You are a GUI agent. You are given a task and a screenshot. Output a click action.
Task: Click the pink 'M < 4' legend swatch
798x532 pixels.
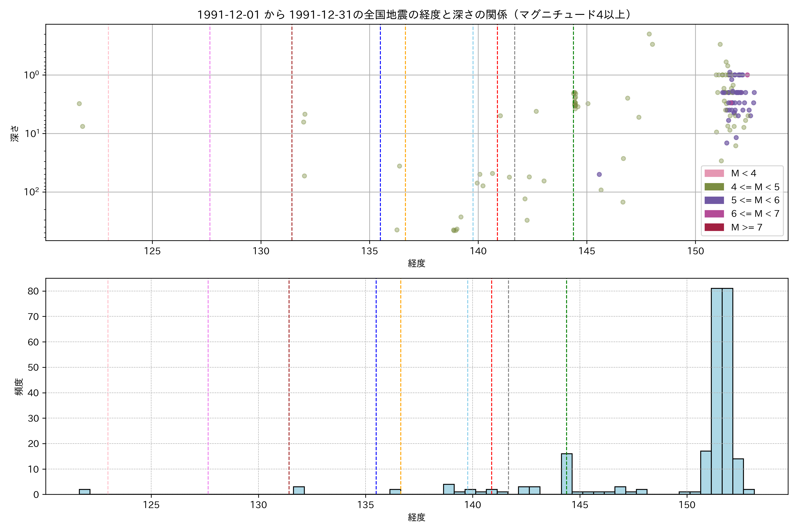(714, 173)
